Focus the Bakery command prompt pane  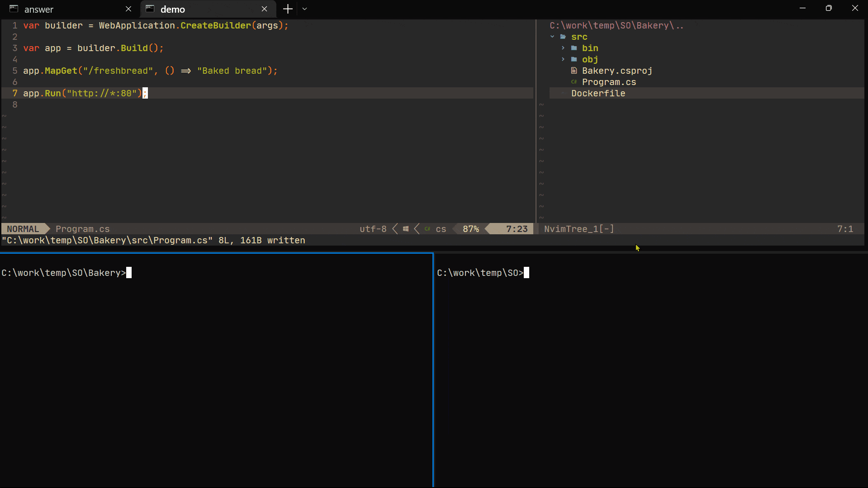pyautogui.click(x=216, y=370)
